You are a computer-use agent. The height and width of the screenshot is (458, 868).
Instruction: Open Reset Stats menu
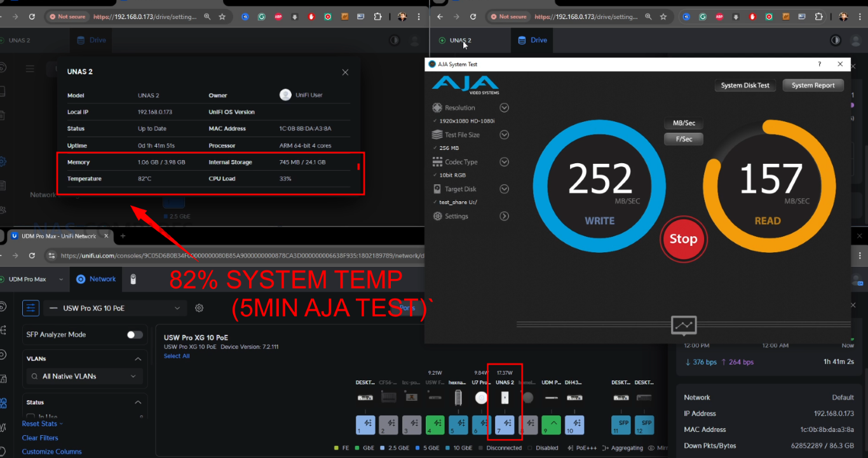(x=42, y=424)
